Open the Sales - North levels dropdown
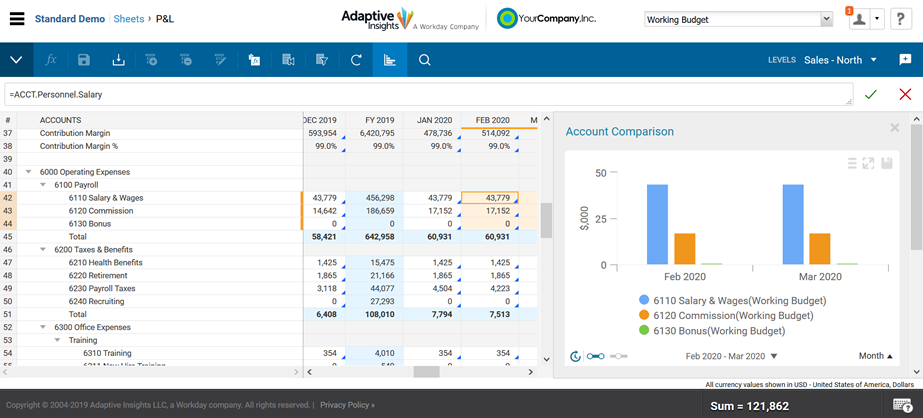This screenshot has width=923, height=418. point(840,60)
